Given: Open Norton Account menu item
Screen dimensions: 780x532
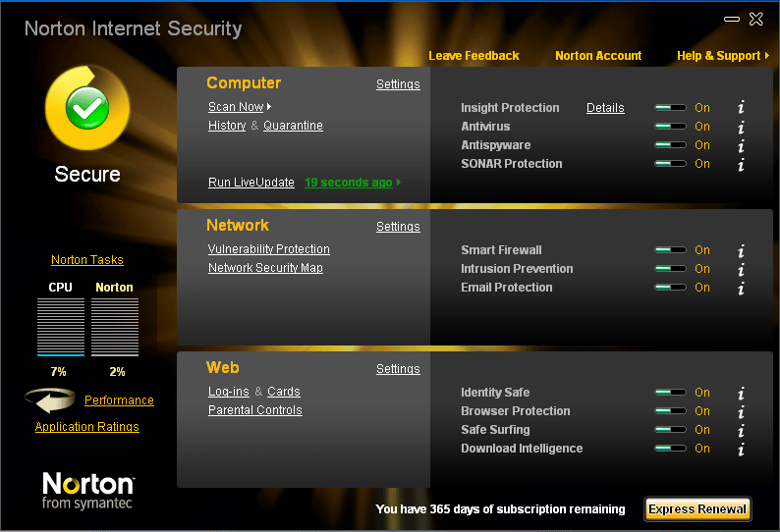Looking at the screenshot, I should tap(598, 56).
